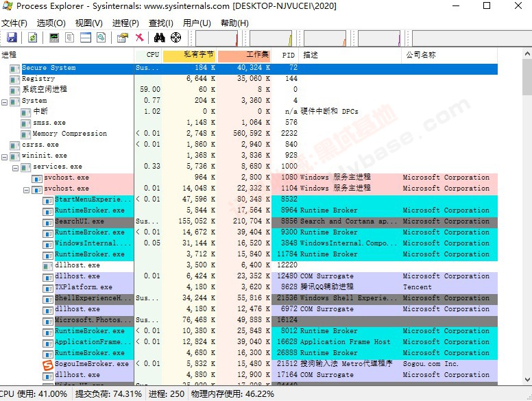532x401 pixels.
Task: Click the icon beside csrss.exe
Action: (14, 146)
